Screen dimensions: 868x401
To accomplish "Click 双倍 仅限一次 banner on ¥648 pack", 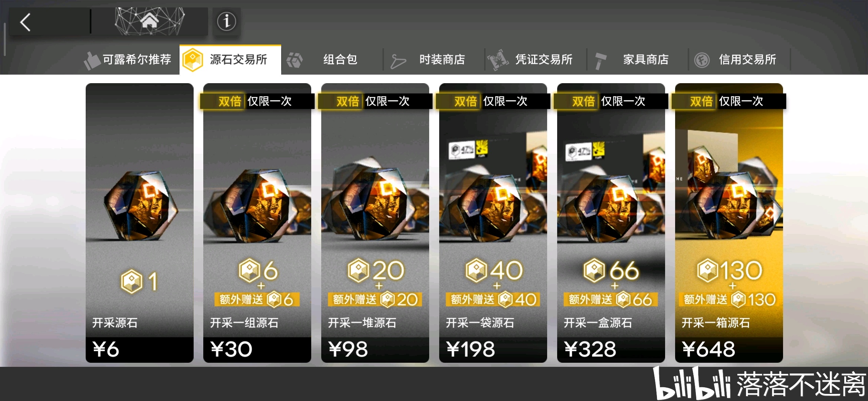I will (729, 101).
